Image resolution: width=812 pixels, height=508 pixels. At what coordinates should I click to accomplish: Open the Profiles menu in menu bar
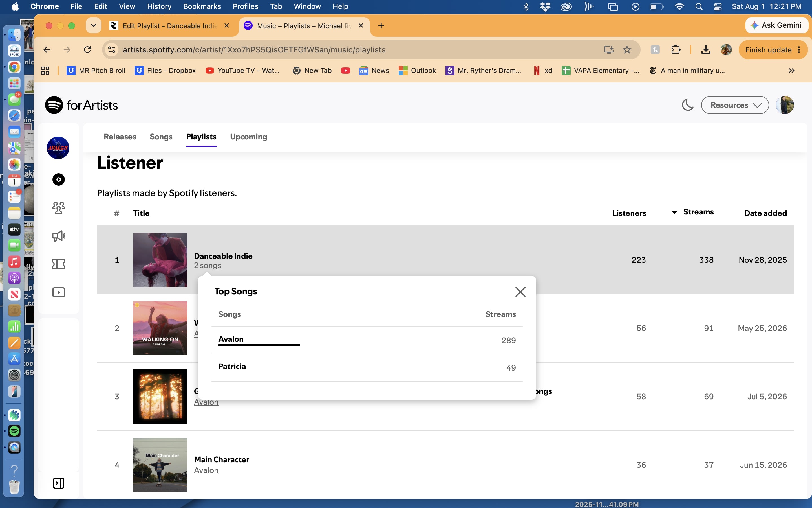point(246,7)
